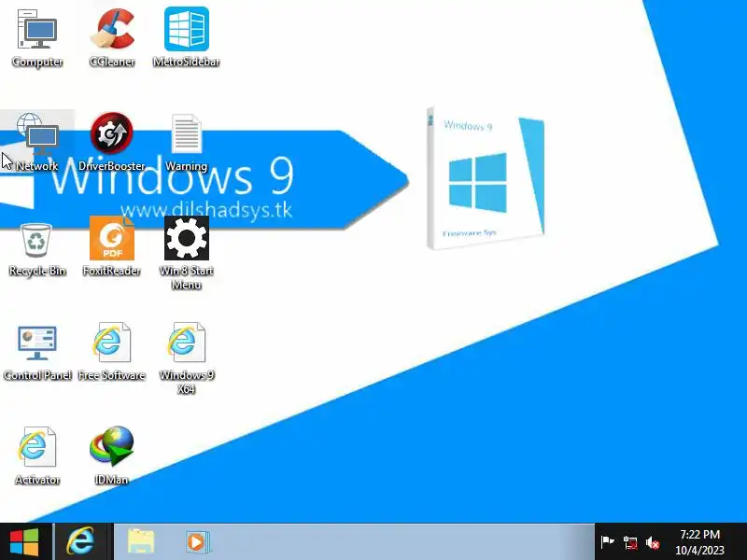Open the Start menu Windows logo button
Screen dimensions: 747x560
pyautogui.click(x=25, y=542)
